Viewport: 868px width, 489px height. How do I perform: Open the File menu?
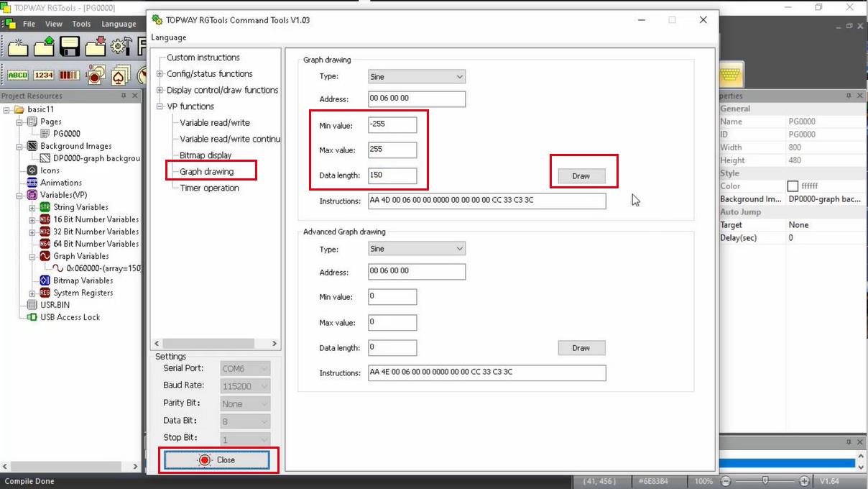click(x=29, y=24)
